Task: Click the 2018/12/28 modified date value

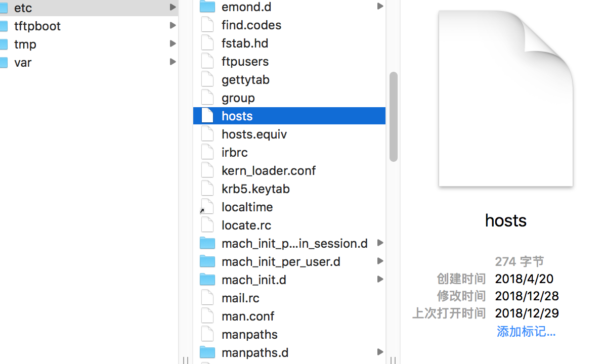Action: (527, 296)
